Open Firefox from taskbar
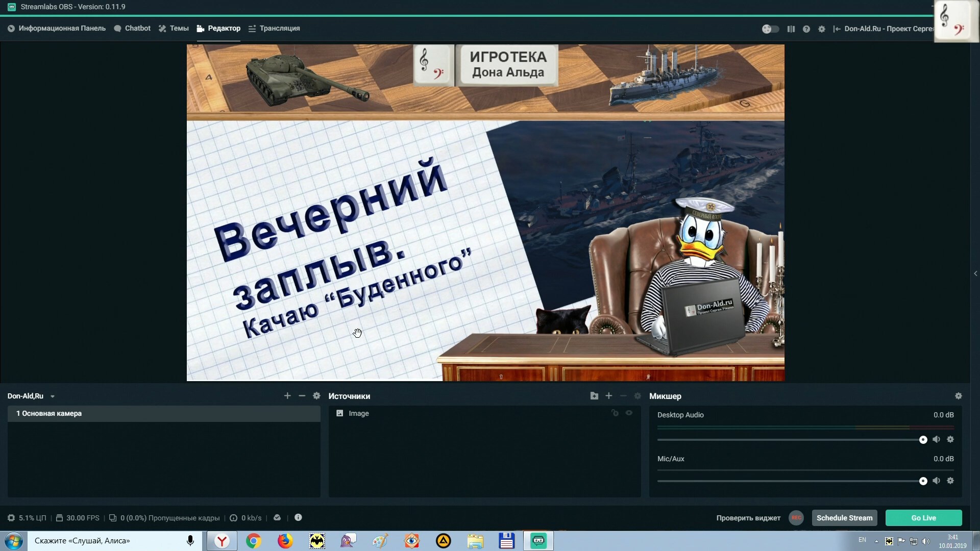The image size is (980, 551). point(285,541)
